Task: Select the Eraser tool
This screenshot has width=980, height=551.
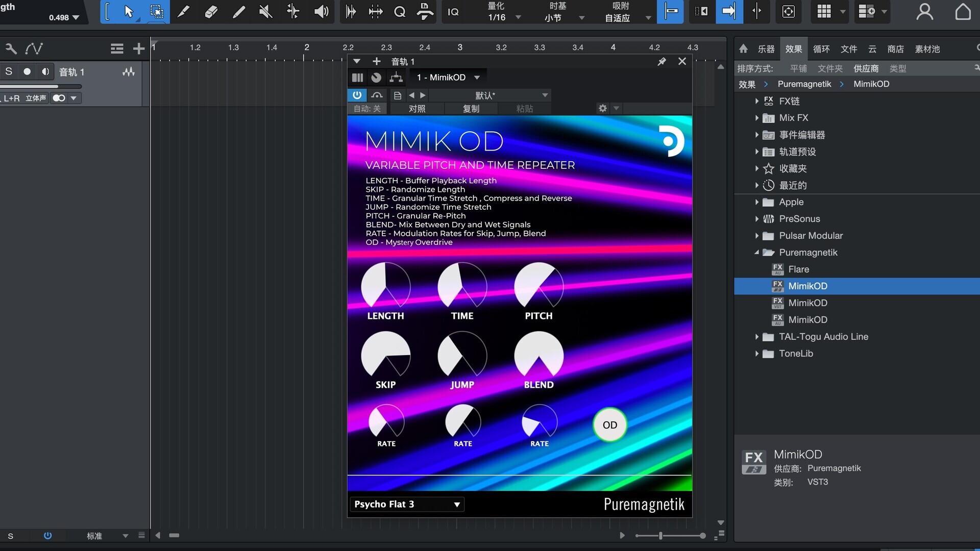Action: (x=211, y=11)
